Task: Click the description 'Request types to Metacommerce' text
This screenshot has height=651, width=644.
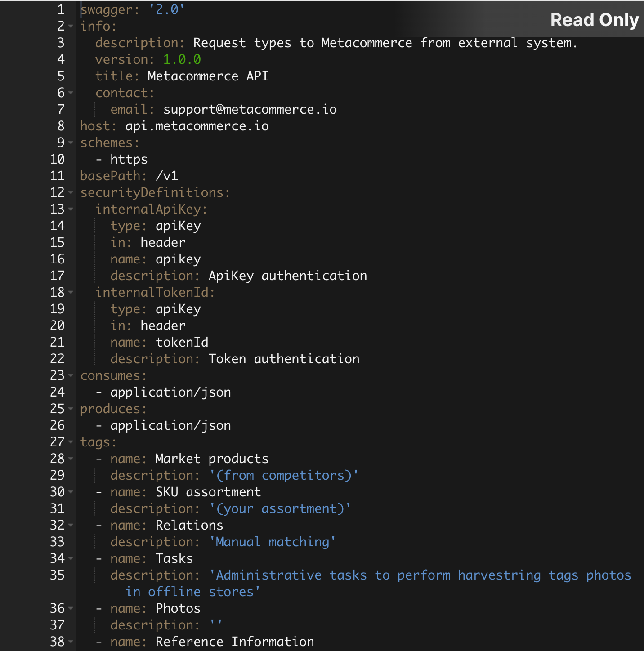Action: [x=385, y=43]
